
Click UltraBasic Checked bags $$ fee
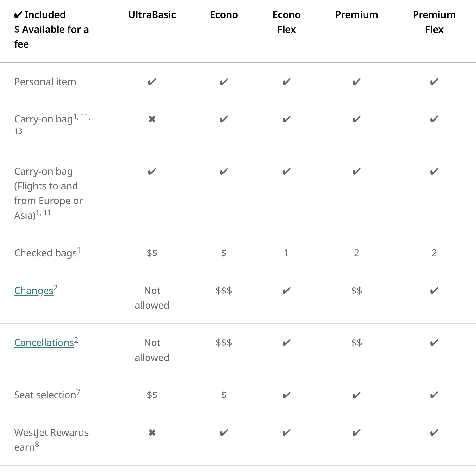click(152, 253)
